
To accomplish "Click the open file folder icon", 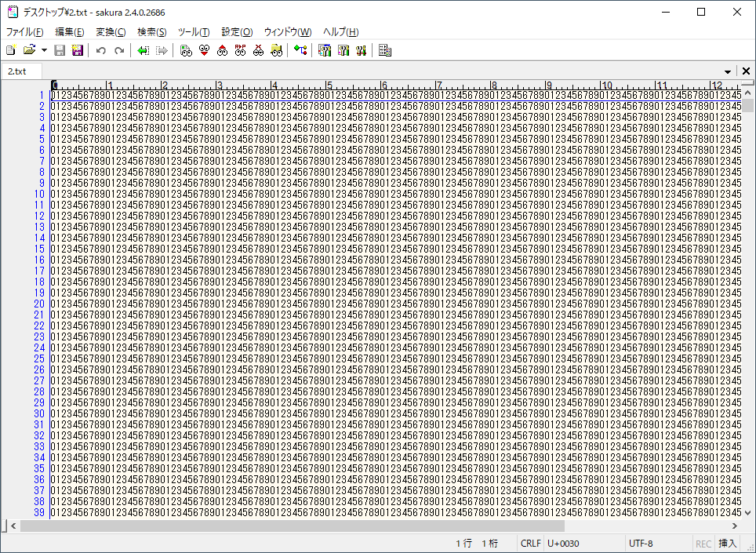I will (30, 50).
